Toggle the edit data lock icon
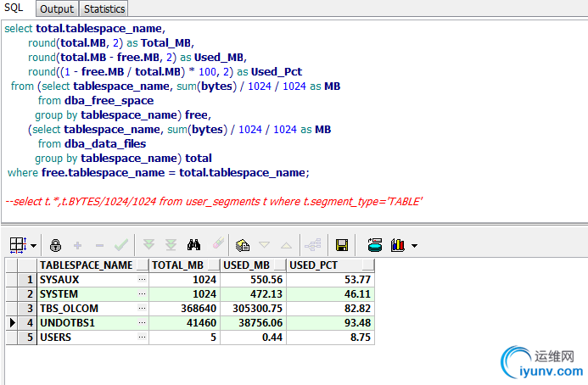The image size is (588, 385). pyautogui.click(x=55, y=246)
